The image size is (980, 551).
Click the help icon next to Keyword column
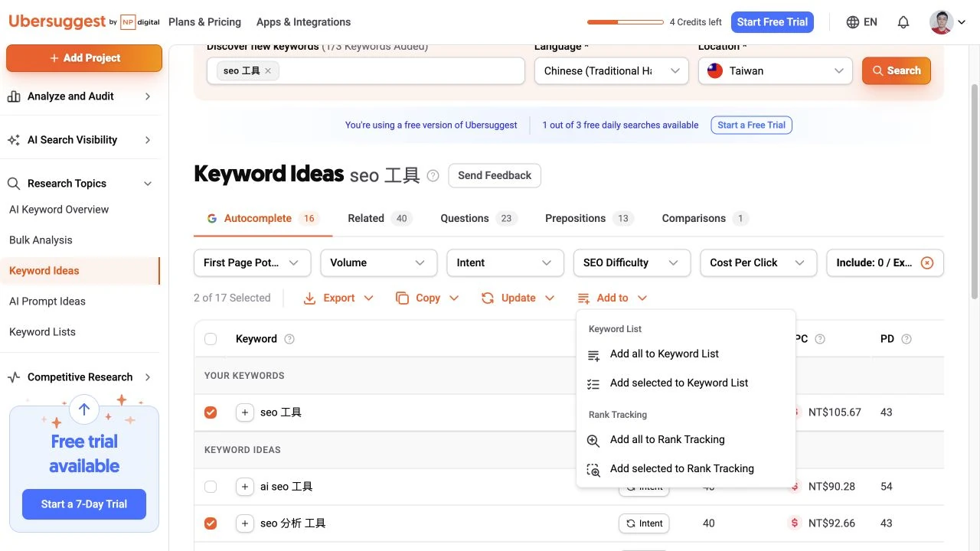(x=289, y=339)
